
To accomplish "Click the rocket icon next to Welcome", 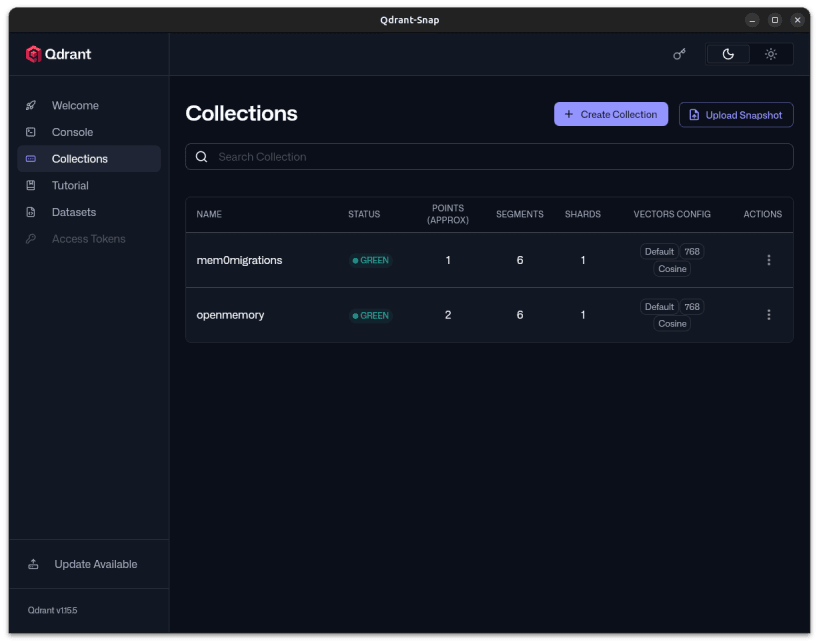I will point(31,106).
